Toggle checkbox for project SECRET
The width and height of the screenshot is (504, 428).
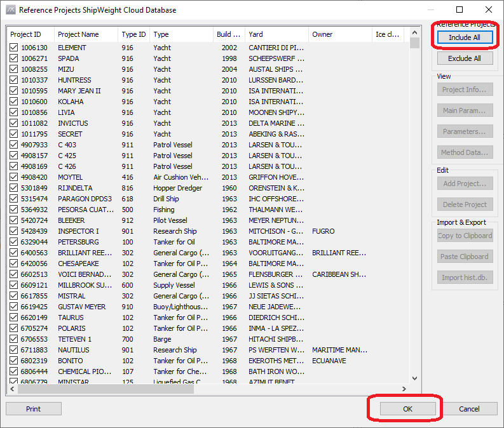coord(13,134)
